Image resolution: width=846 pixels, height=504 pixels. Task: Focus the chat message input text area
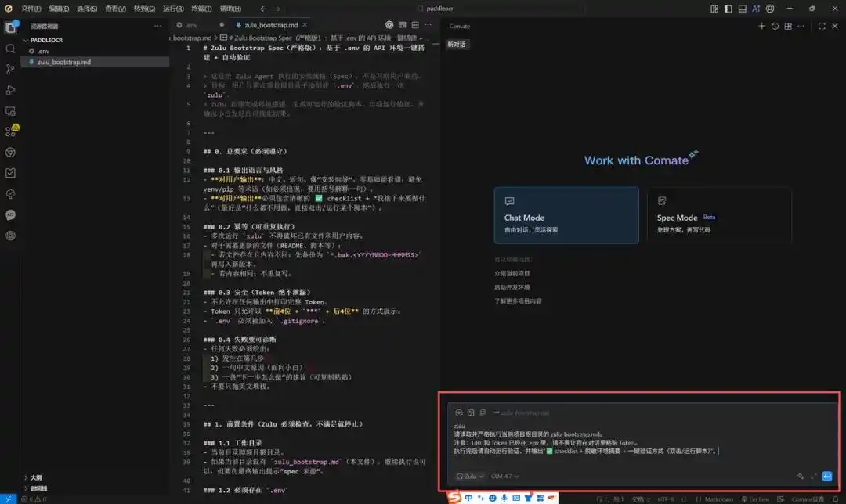pos(642,439)
